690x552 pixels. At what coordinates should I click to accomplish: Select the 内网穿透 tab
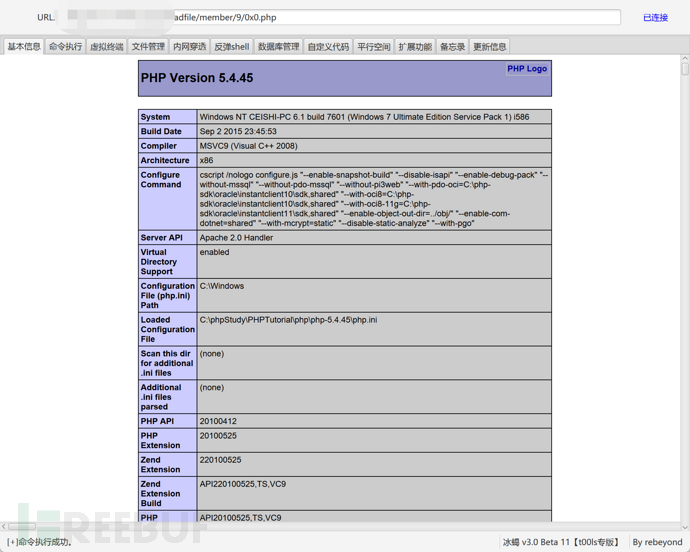pos(189,47)
